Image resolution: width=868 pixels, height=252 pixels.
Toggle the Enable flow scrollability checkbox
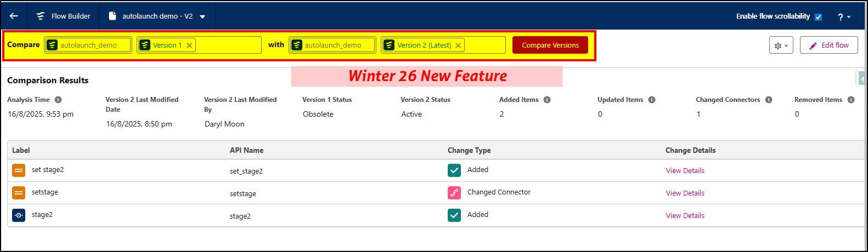tap(818, 17)
